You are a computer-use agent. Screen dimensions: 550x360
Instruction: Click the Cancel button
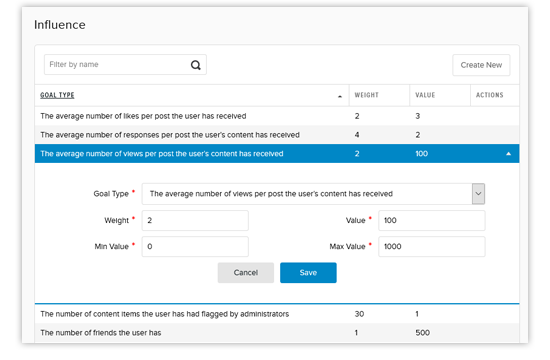[x=246, y=273]
